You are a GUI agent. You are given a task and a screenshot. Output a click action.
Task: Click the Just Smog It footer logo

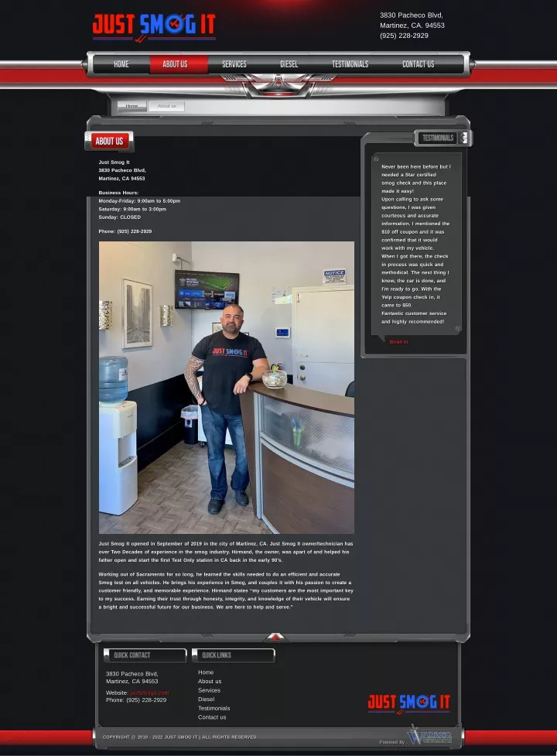[x=408, y=704]
